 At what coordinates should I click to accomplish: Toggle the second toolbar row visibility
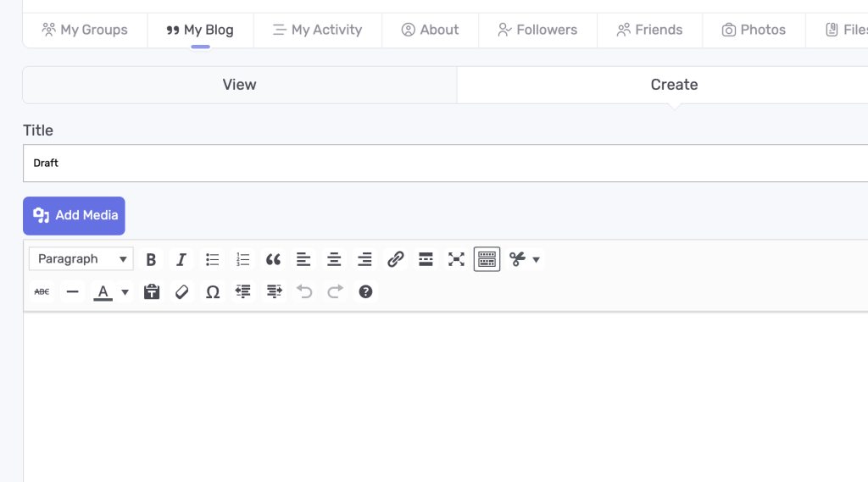(487, 259)
